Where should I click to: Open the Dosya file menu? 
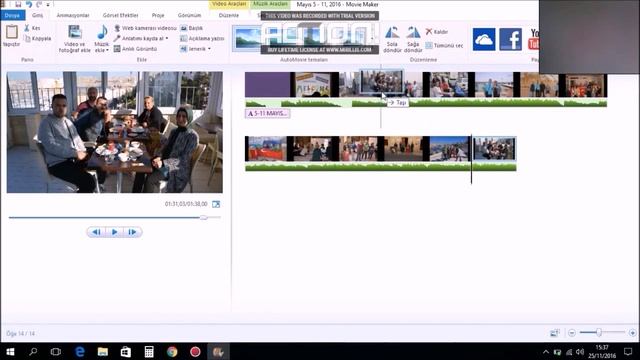click(13, 15)
